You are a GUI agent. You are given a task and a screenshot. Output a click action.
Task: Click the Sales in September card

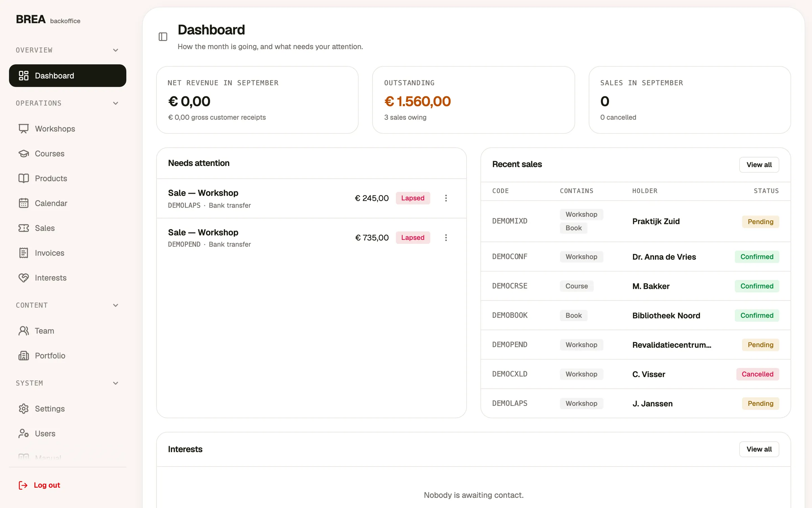(690, 100)
